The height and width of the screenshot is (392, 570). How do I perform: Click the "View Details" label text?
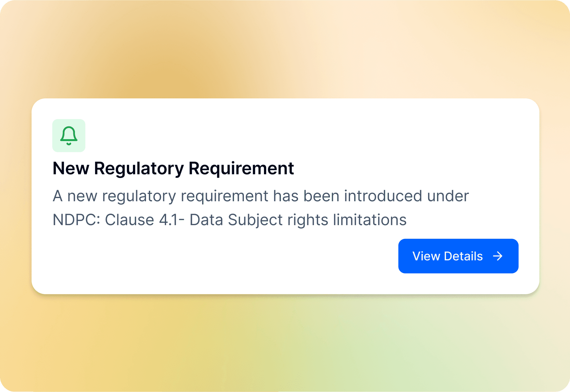click(x=448, y=256)
